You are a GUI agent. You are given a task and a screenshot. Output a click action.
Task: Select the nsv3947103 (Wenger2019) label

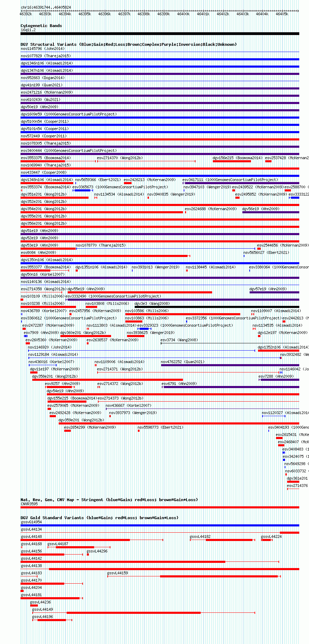[x=207, y=187]
